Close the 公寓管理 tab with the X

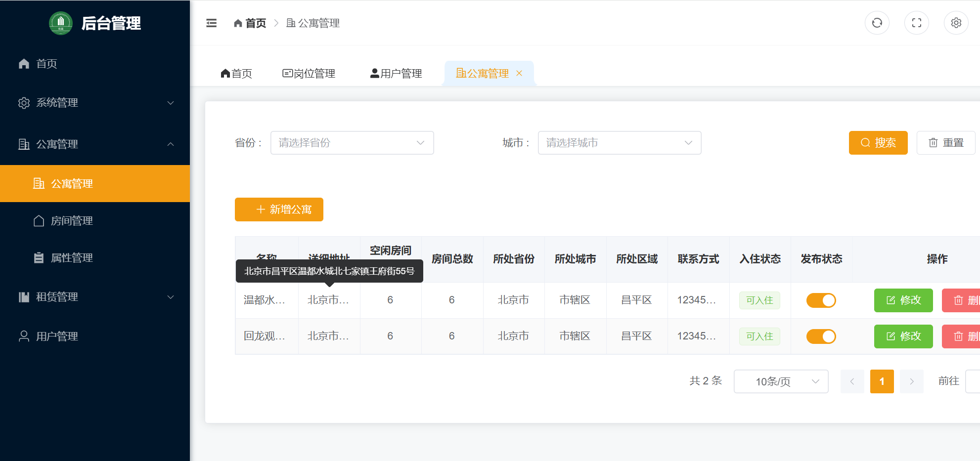519,73
